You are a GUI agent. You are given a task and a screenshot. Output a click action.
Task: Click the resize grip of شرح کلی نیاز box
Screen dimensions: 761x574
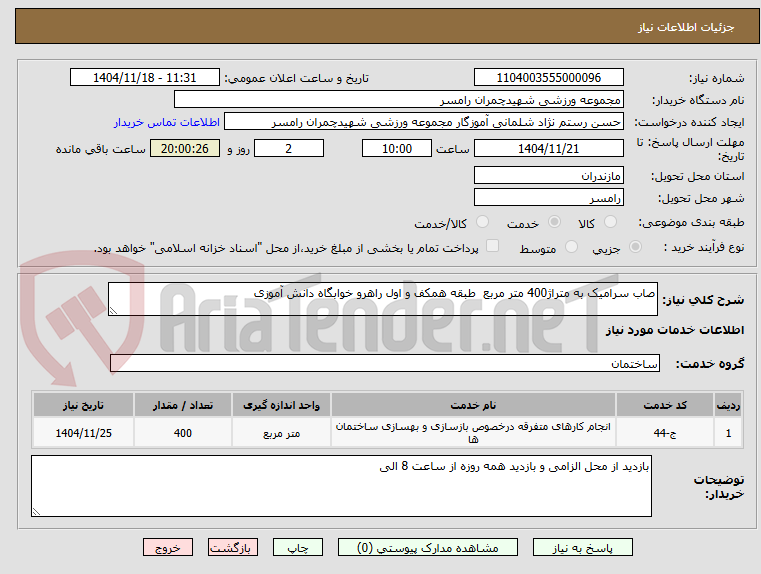(113, 311)
